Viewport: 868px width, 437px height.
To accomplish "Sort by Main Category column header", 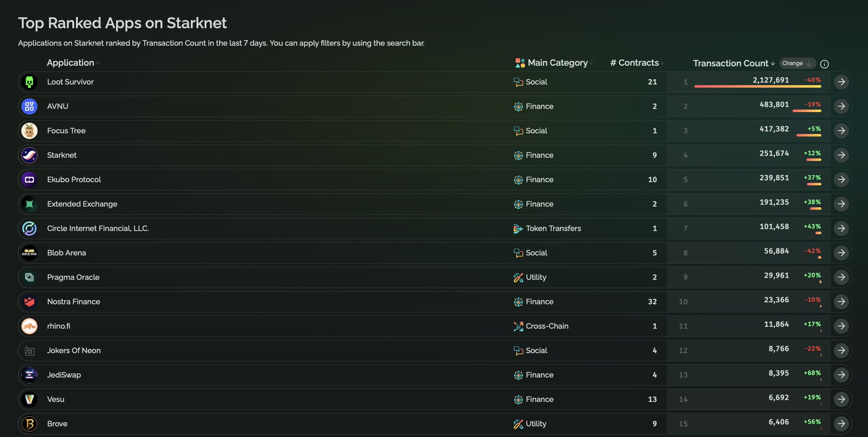I will pyautogui.click(x=557, y=63).
